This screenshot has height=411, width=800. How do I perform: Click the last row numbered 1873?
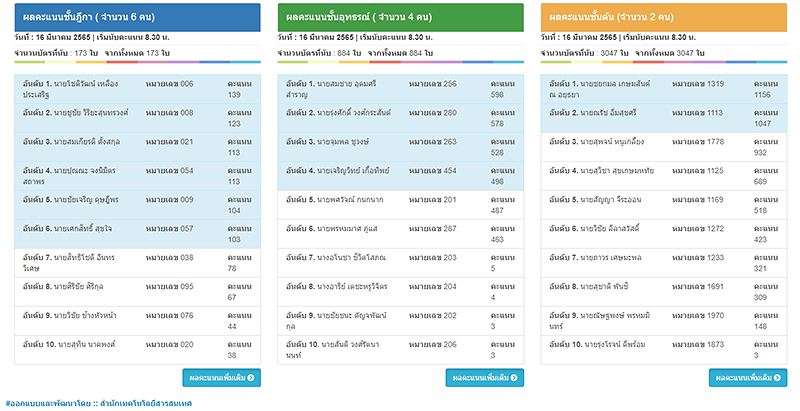tap(663, 349)
